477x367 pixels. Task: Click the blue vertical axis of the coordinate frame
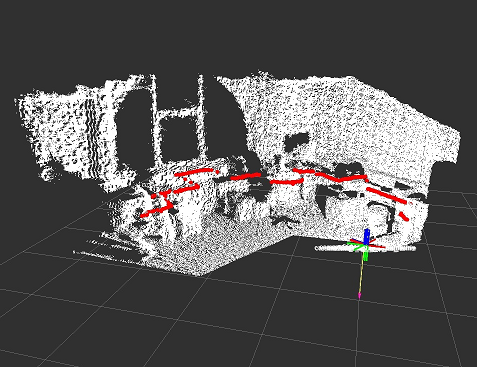[x=367, y=236]
